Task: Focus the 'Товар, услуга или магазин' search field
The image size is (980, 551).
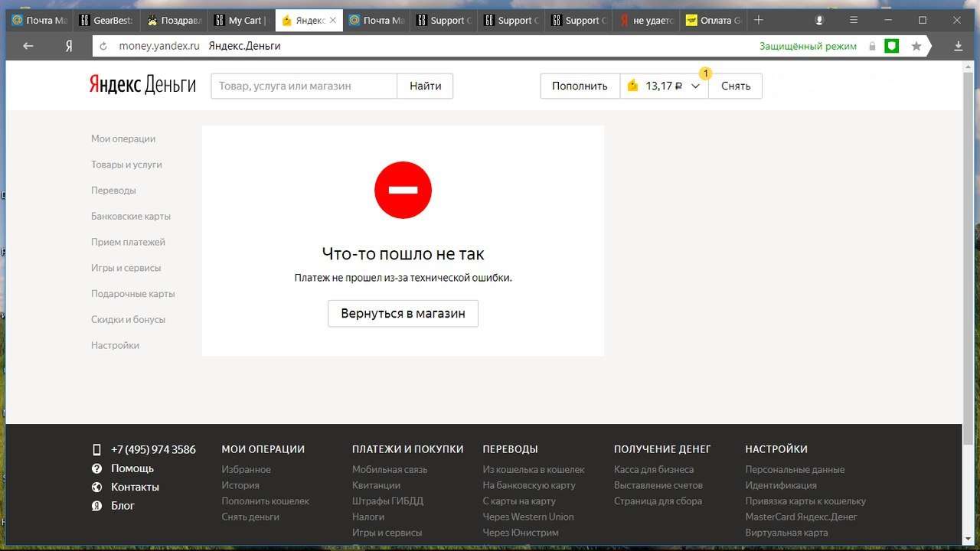Action: (x=304, y=86)
